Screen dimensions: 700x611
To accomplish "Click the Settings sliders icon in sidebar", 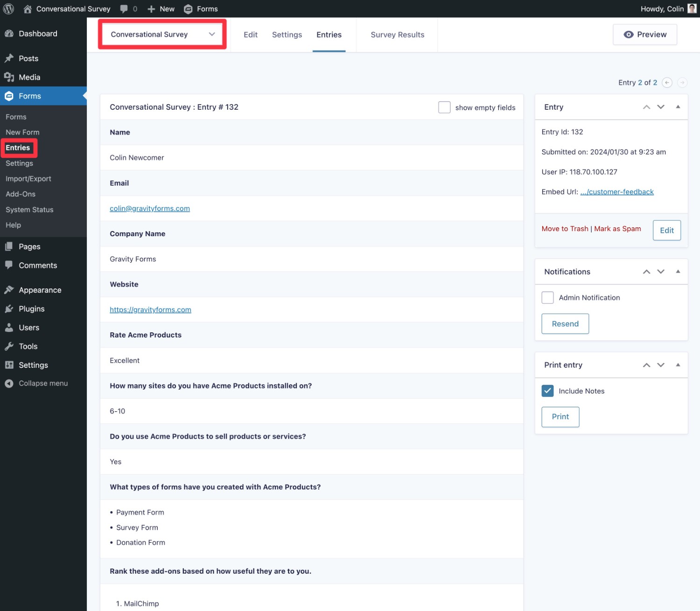I will click(9, 365).
